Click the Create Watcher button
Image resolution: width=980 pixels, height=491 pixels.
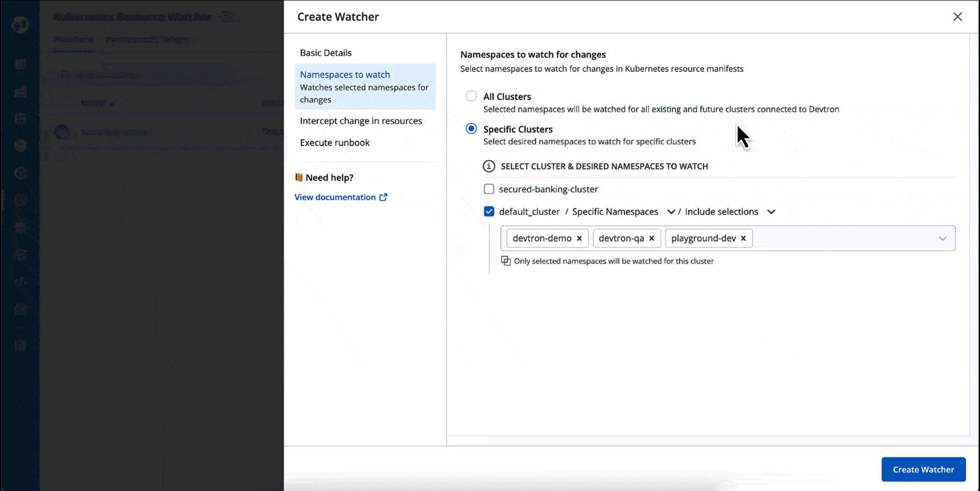923,470
